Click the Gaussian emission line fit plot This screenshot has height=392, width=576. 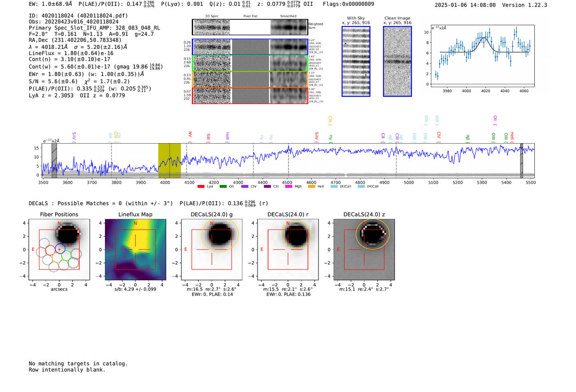click(482, 56)
